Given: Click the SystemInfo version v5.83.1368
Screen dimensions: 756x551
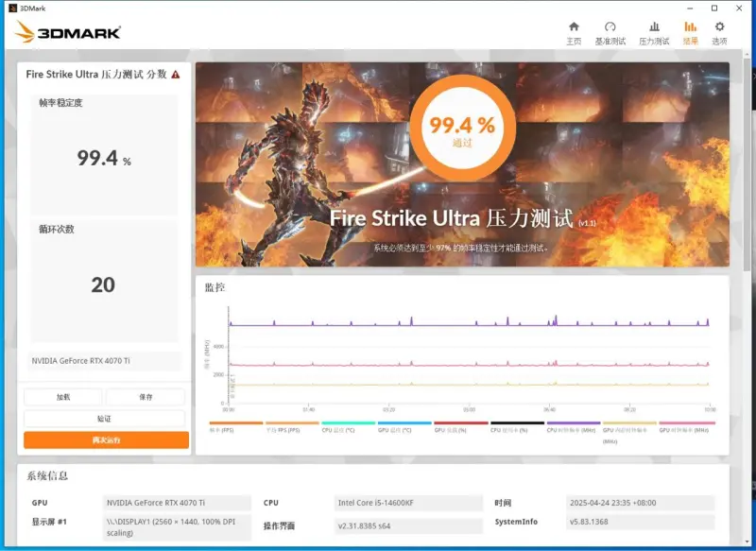Looking at the screenshot, I should (x=641, y=522).
